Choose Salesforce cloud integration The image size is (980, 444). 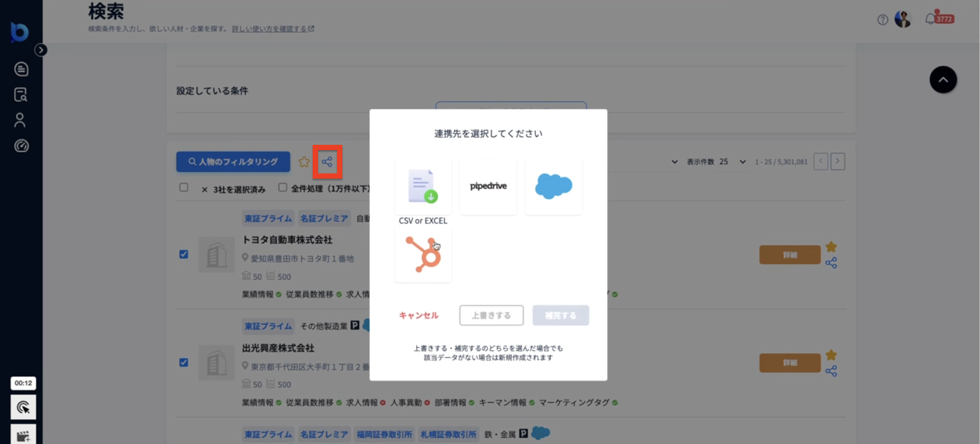tap(553, 186)
